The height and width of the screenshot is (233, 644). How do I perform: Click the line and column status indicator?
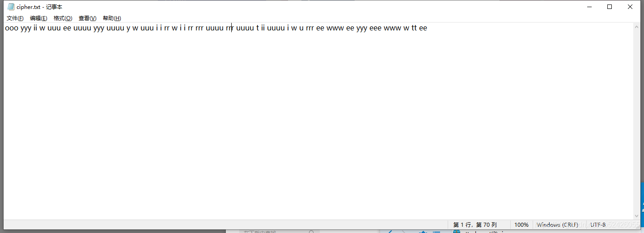pyautogui.click(x=475, y=225)
